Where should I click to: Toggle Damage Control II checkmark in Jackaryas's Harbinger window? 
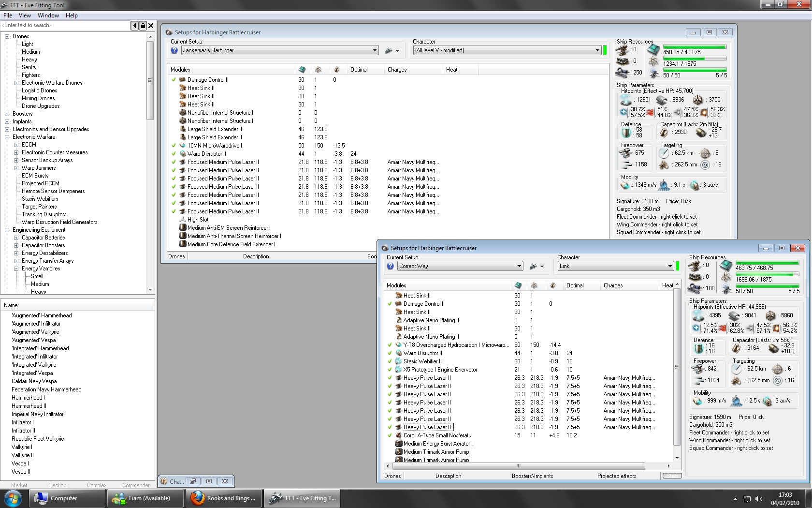pyautogui.click(x=174, y=80)
